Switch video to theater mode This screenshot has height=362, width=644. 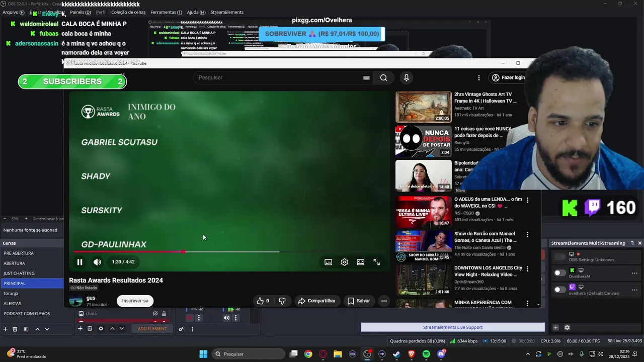tap(360, 262)
